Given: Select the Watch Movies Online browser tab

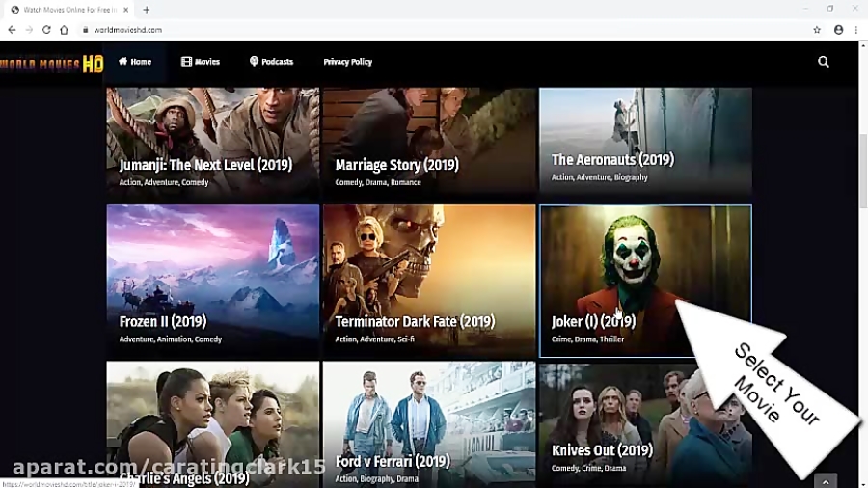Looking at the screenshot, I should tap(70, 10).
